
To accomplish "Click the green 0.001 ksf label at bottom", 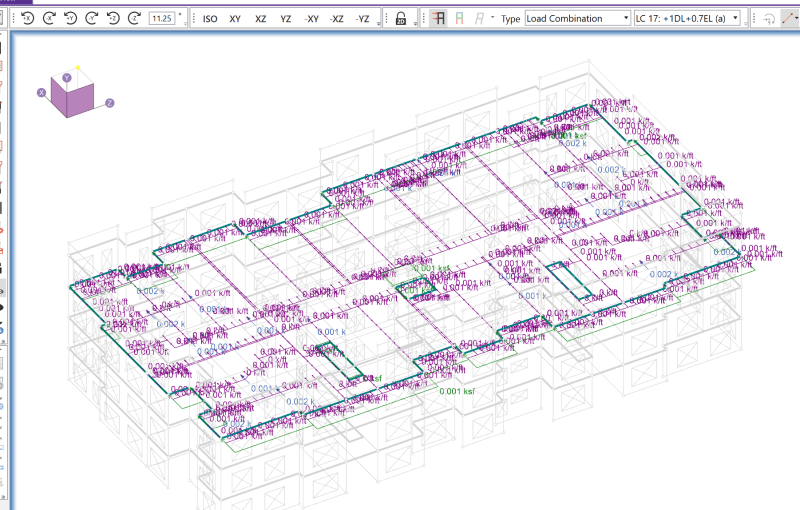I will coord(457,391).
